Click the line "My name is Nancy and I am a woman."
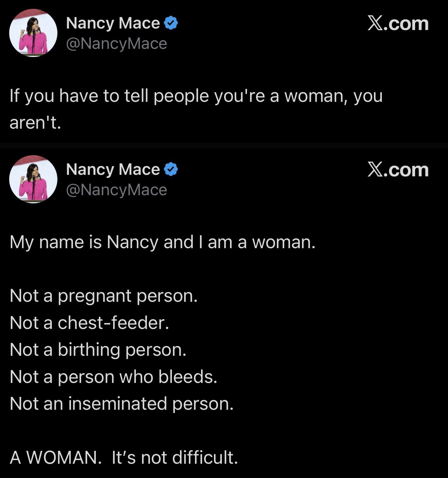The image size is (448, 478). tap(162, 242)
